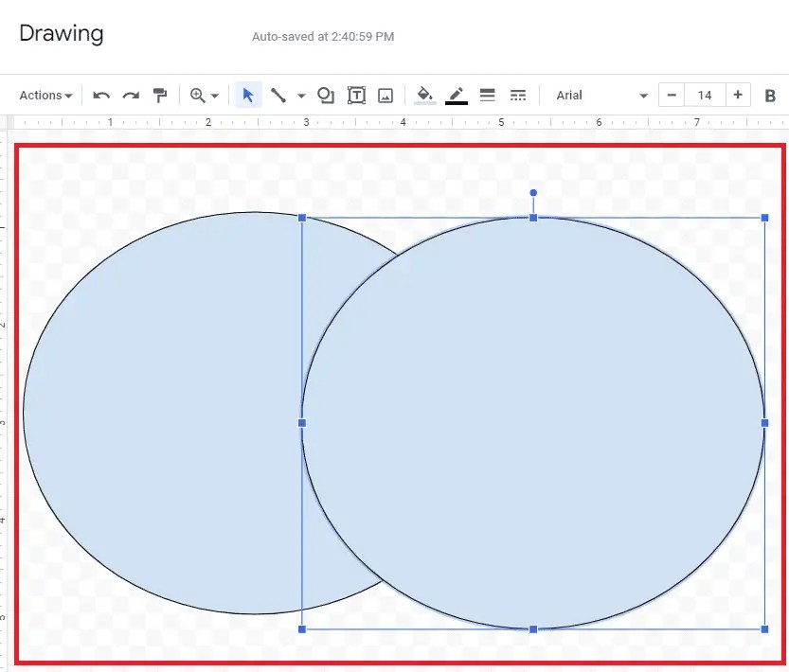Open the Border color picker
Viewport: 789px width, 672px height.
[457, 95]
